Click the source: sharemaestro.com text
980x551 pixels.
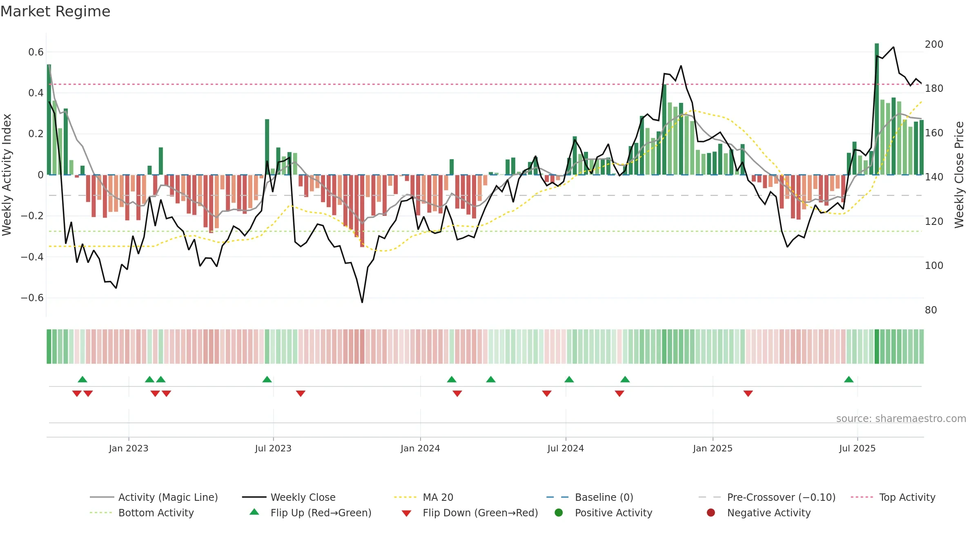point(901,418)
